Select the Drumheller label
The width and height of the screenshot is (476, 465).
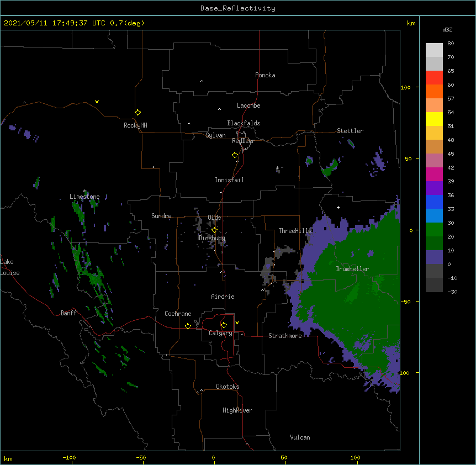(x=352, y=269)
